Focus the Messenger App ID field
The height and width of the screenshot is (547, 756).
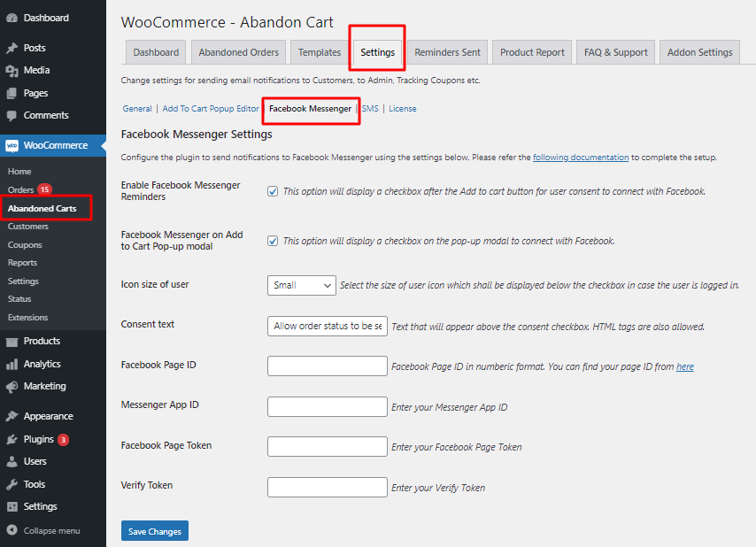pos(328,407)
